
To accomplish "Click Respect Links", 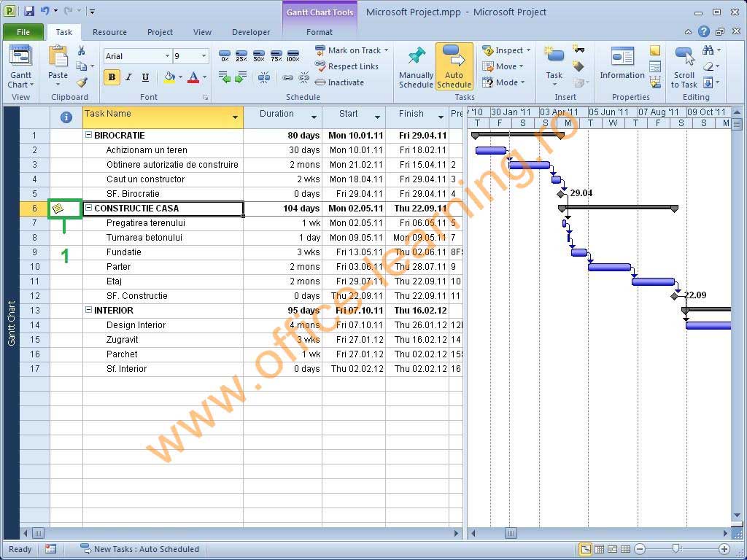I will [347, 66].
